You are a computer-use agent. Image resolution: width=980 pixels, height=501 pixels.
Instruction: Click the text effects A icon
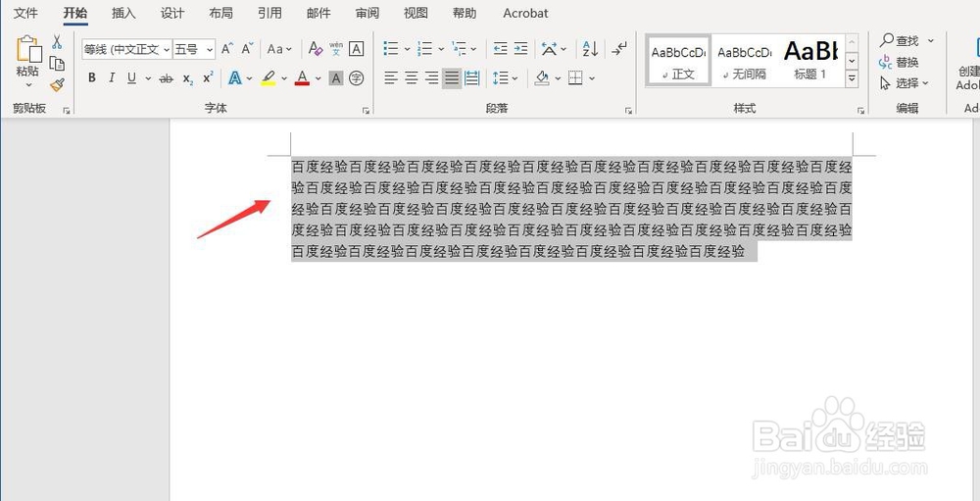235,78
